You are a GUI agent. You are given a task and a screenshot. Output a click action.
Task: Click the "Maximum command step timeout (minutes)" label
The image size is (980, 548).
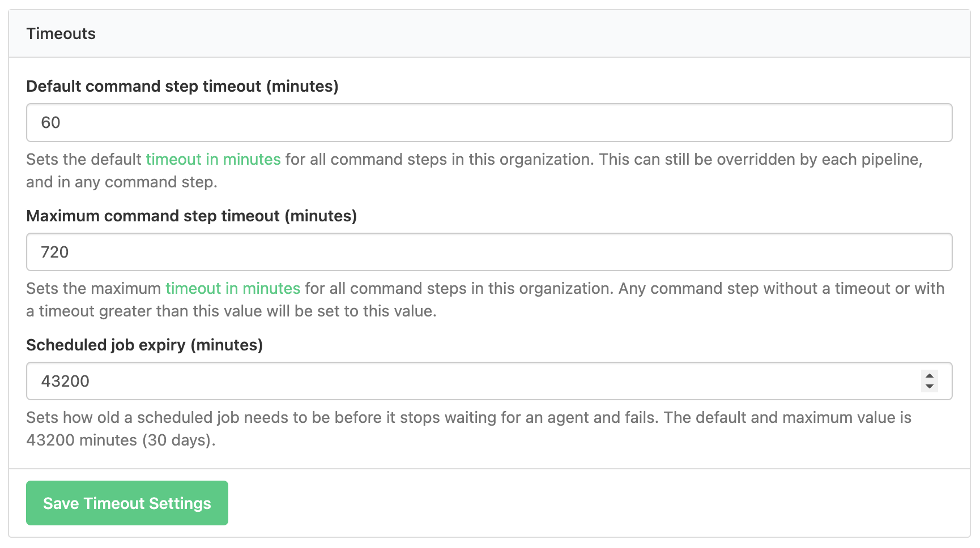(x=191, y=216)
